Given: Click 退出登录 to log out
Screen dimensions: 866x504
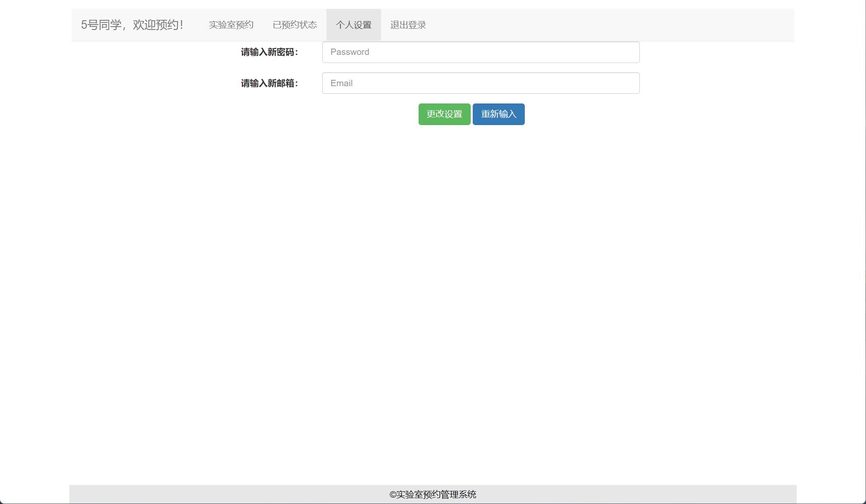Looking at the screenshot, I should coord(408,25).
